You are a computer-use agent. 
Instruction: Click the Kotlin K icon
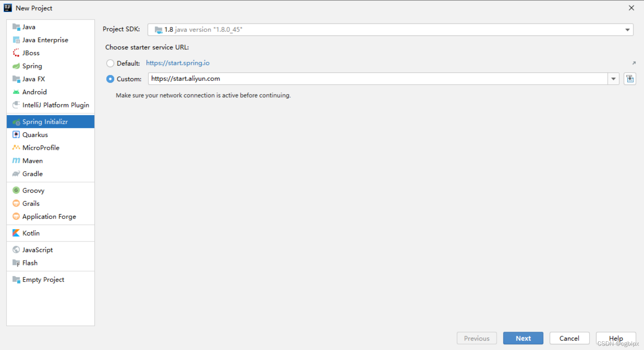click(16, 233)
